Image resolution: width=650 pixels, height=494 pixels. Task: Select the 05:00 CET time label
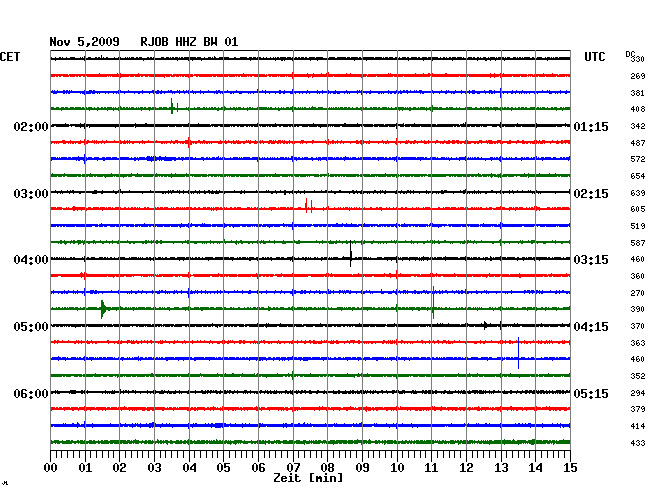click(31, 327)
